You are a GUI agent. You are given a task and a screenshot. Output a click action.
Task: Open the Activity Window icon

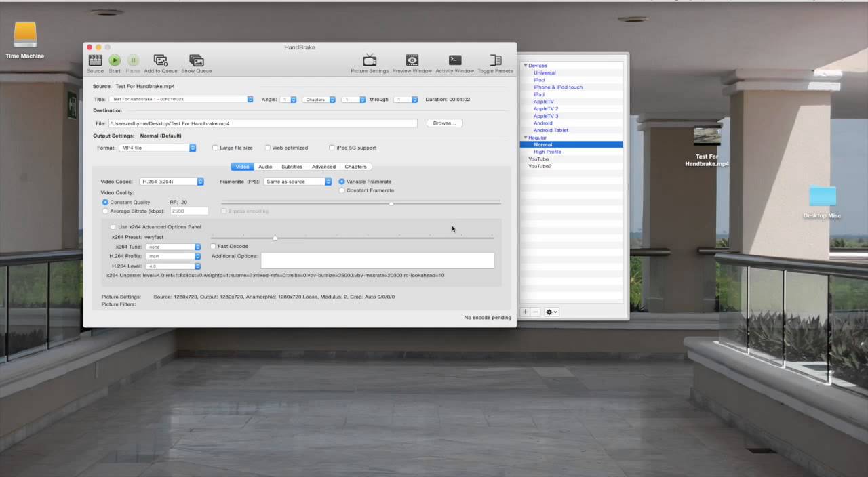[455, 60]
